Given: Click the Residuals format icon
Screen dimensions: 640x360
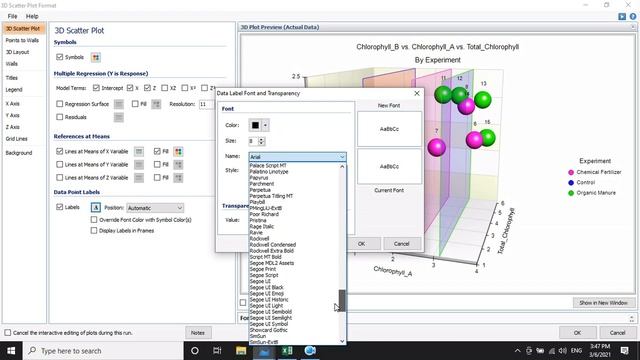Looking at the screenshot, I should tap(119, 118).
